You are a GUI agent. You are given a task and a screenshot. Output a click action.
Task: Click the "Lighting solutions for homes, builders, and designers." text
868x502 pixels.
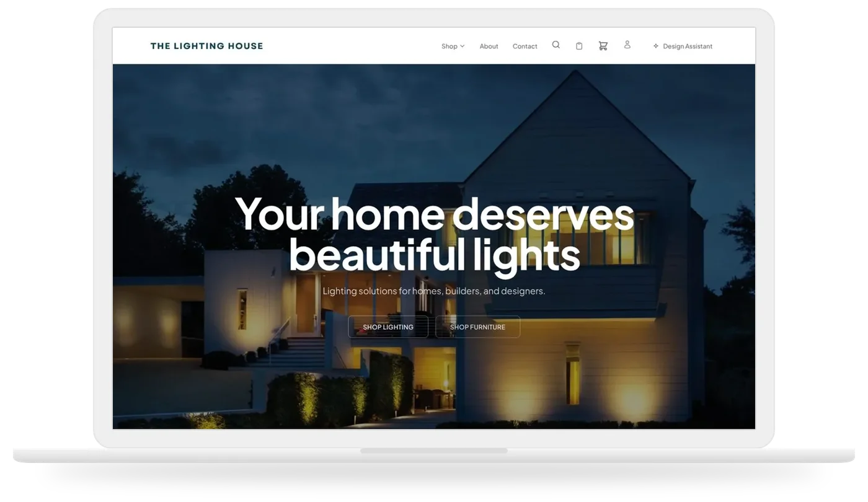click(434, 291)
